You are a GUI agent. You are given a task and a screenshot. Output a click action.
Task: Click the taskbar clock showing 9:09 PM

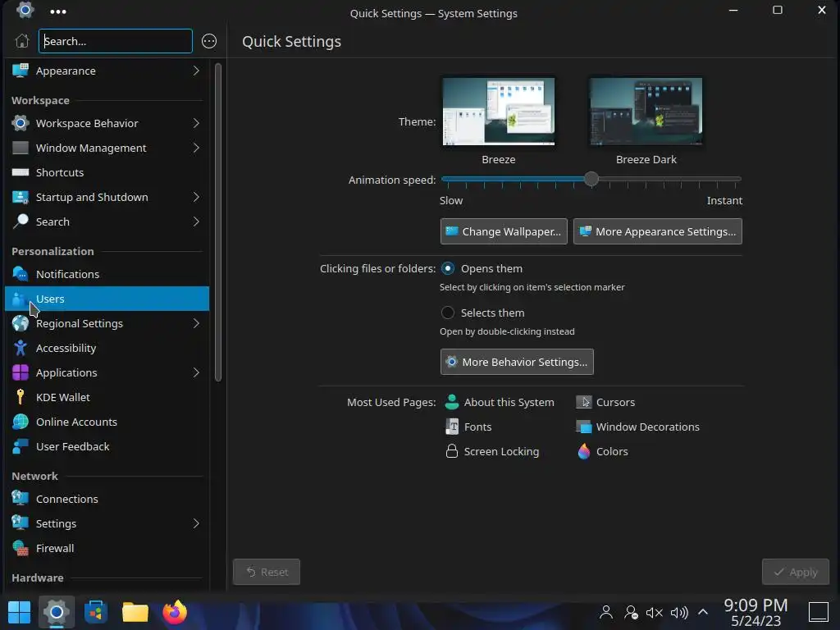pyautogui.click(x=756, y=612)
